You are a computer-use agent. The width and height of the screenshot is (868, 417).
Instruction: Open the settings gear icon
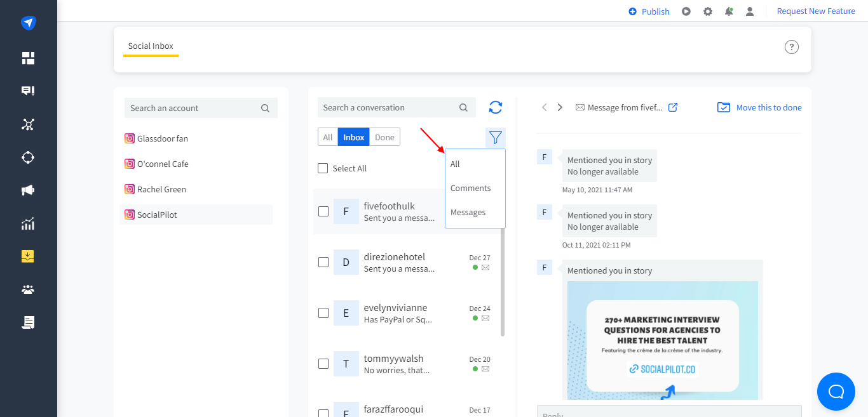[x=708, y=11]
